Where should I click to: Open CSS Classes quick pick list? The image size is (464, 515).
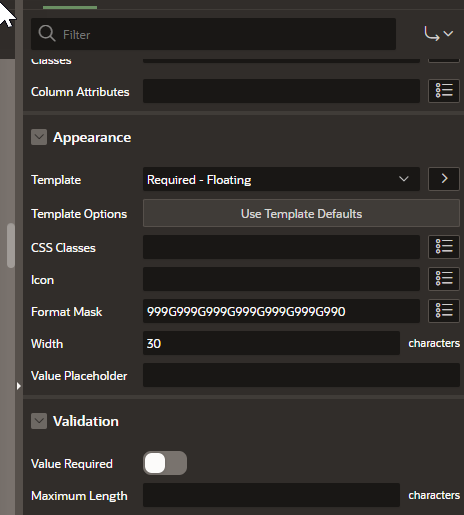pyautogui.click(x=444, y=247)
